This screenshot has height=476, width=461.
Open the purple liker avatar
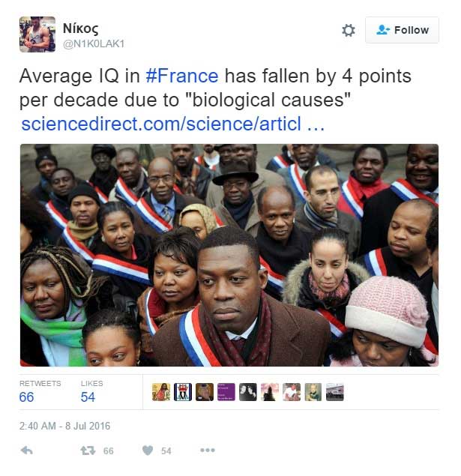tap(226, 392)
